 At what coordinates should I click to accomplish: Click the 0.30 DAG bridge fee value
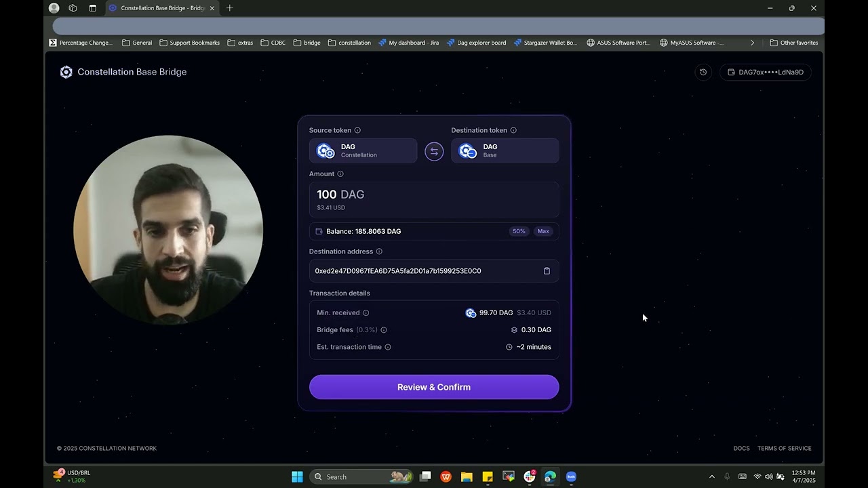coord(536,330)
